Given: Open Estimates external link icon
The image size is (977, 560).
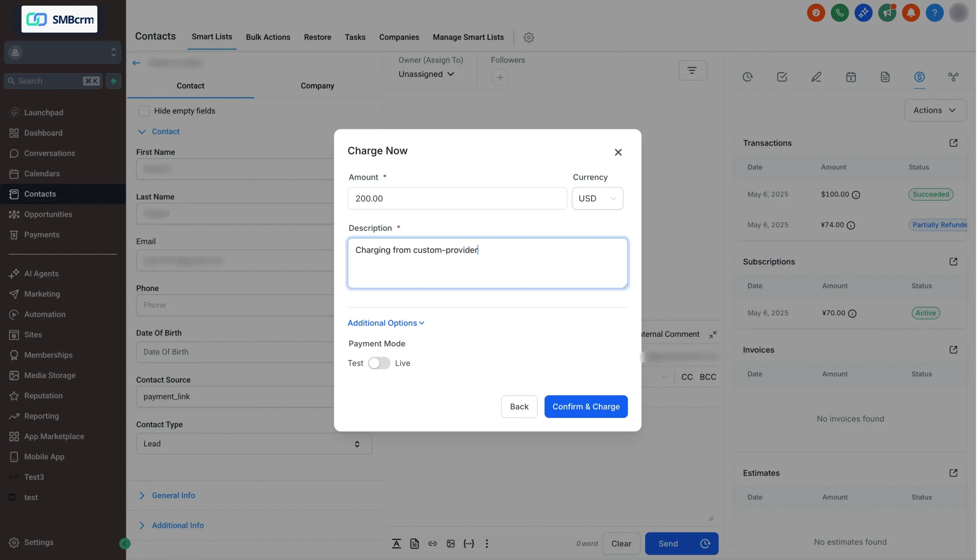Looking at the screenshot, I should (x=953, y=473).
